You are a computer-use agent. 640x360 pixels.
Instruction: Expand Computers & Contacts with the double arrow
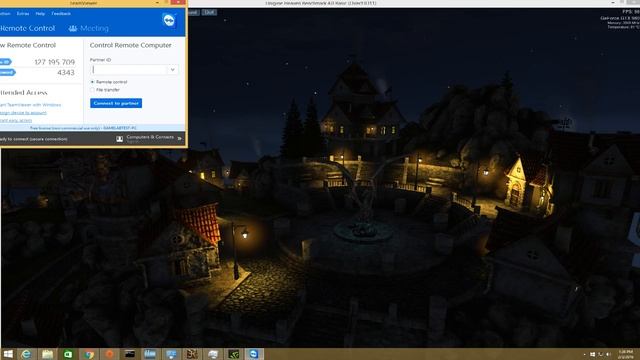(x=180, y=139)
